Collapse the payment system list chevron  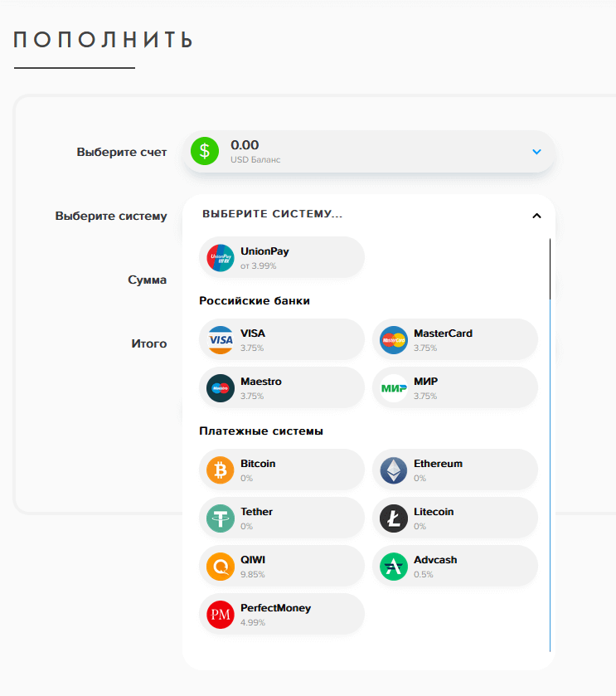click(x=536, y=216)
